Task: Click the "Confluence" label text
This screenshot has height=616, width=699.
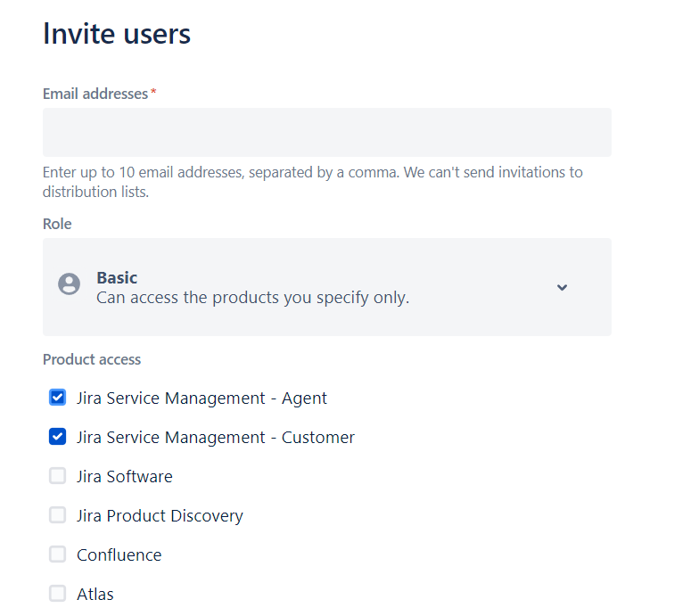Action: click(119, 554)
